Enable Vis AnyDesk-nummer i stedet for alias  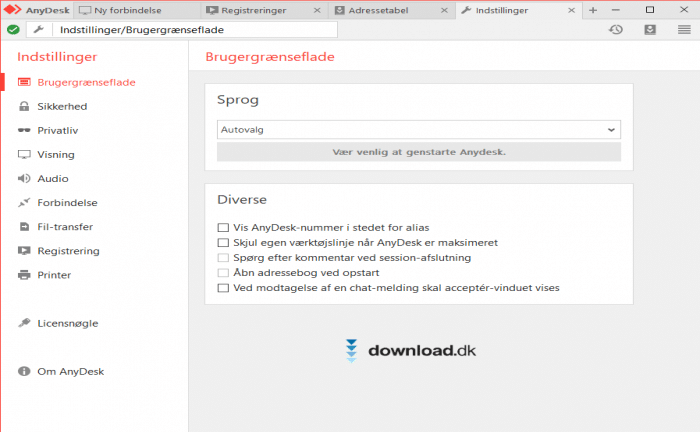223,228
